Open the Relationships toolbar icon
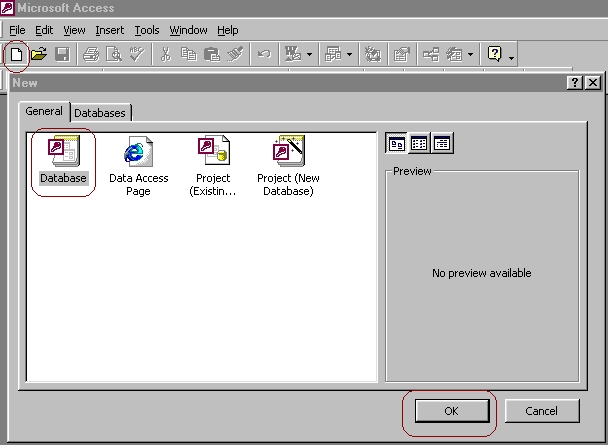The width and height of the screenshot is (608, 445). (x=431, y=54)
